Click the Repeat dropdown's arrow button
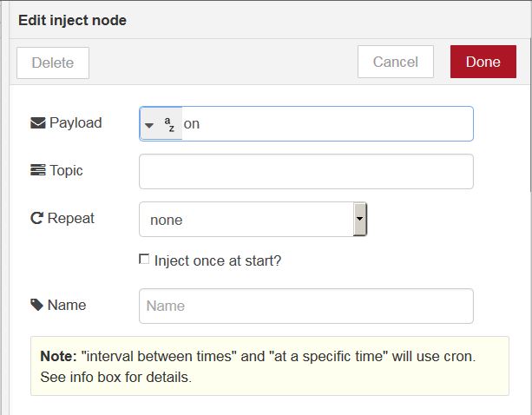532x415 pixels. click(360, 220)
